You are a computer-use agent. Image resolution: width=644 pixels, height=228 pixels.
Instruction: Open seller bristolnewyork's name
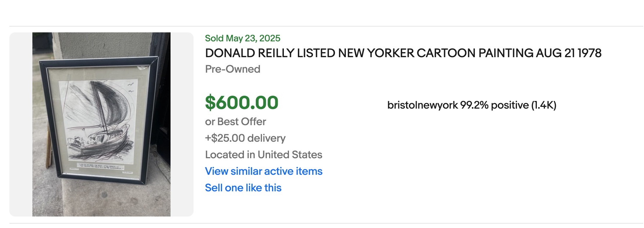coord(422,105)
